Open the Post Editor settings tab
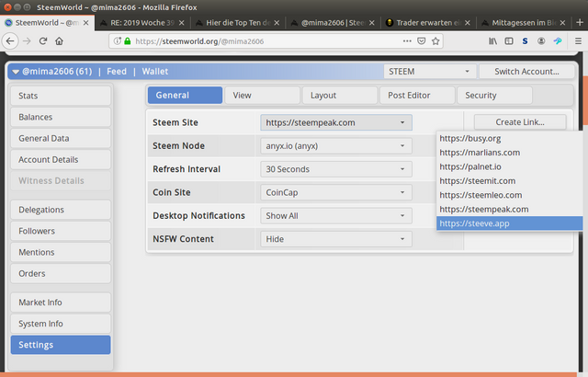This screenshot has height=377, width=588. (x=417, y=96)
